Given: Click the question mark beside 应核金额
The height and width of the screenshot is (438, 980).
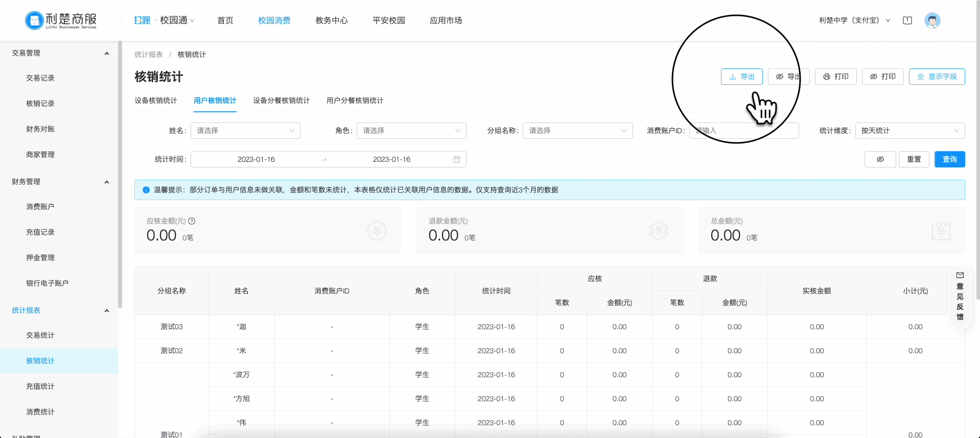Looking at the screenshot, I should tap(192, 221).
